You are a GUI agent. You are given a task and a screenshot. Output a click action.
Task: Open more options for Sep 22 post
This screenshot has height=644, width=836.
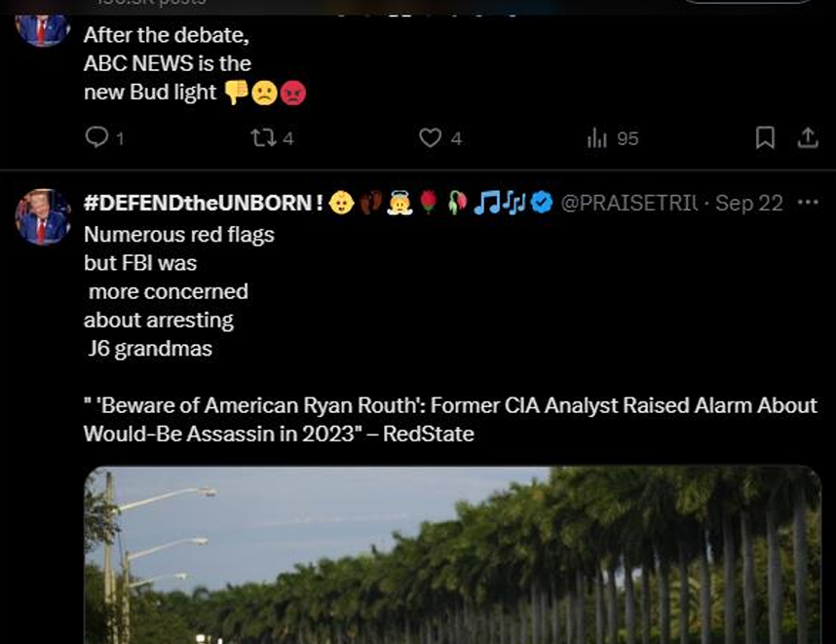[808, 202]
